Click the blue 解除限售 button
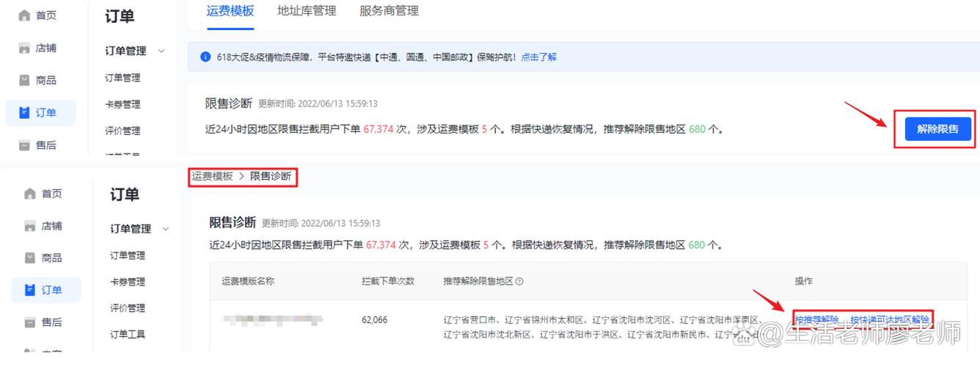Image resolution: width=980 pixels, height=367 pixels. click(x=937, y=128)
